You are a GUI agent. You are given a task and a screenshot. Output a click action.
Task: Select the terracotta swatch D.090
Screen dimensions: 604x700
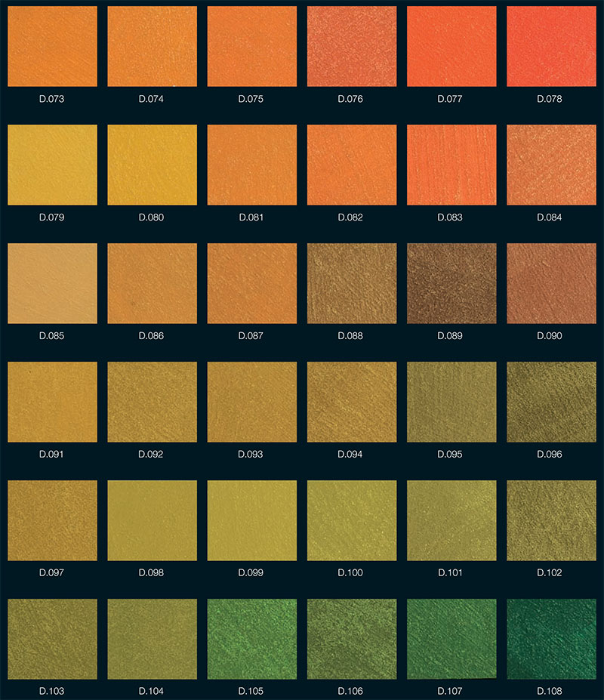pyautogui.click(x=551, y=283)
